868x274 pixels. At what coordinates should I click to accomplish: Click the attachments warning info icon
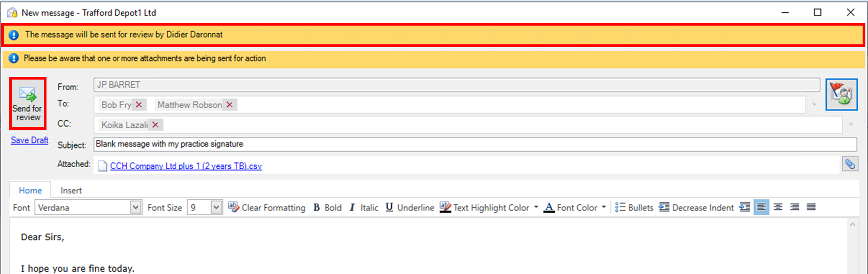pos(13,58)
